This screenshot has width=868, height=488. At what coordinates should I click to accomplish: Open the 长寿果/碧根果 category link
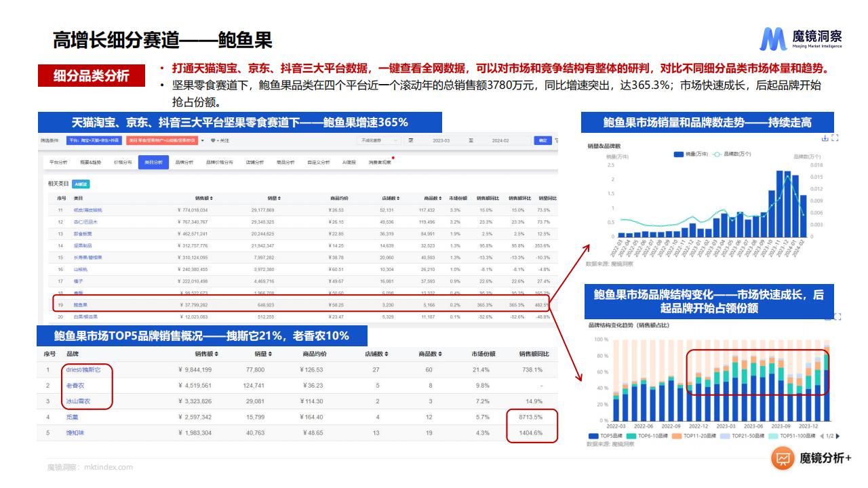pyautogui.click(x=87, y=258)
